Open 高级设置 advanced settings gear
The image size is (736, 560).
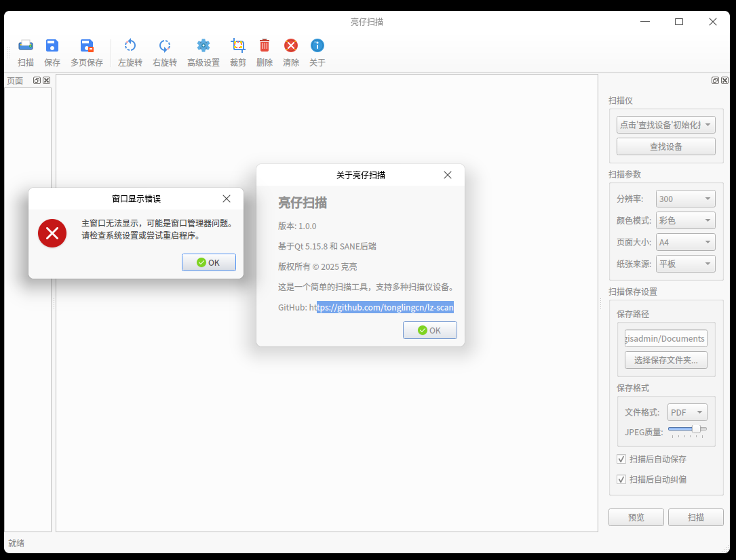pos(204,52)
